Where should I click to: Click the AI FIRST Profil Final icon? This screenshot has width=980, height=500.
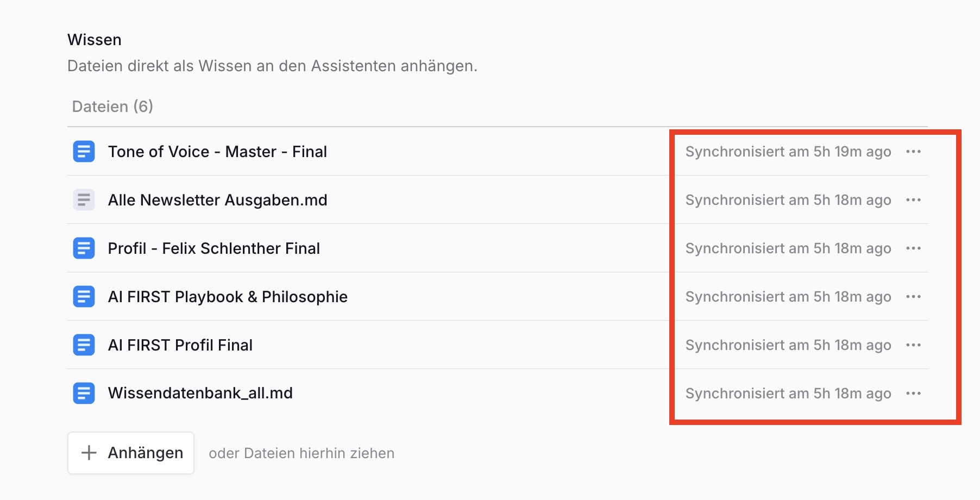coord(84,345)
